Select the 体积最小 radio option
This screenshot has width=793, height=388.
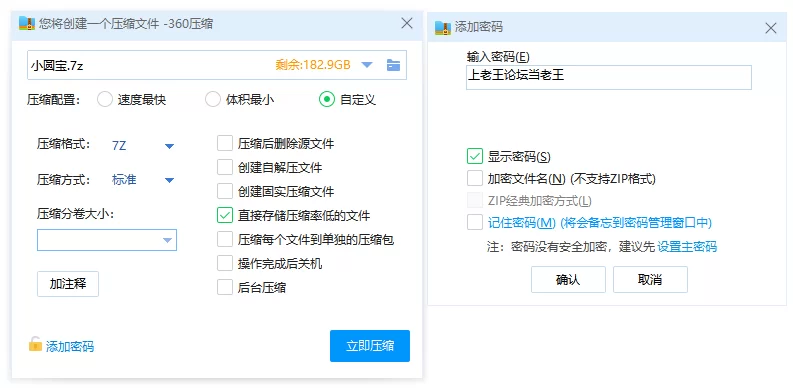click(x=212, y=100)
